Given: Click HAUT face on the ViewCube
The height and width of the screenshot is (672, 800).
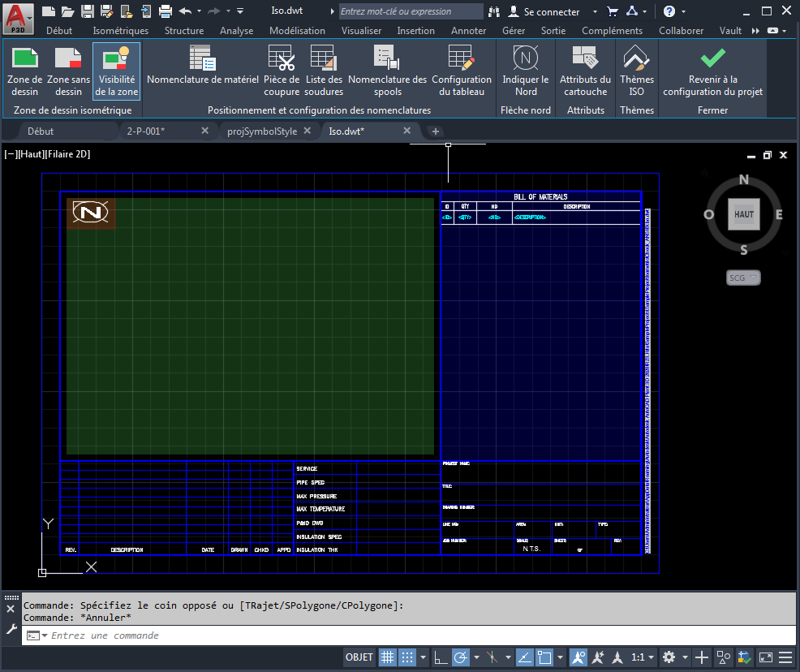Looking at the screenshot, I should 743,215.
